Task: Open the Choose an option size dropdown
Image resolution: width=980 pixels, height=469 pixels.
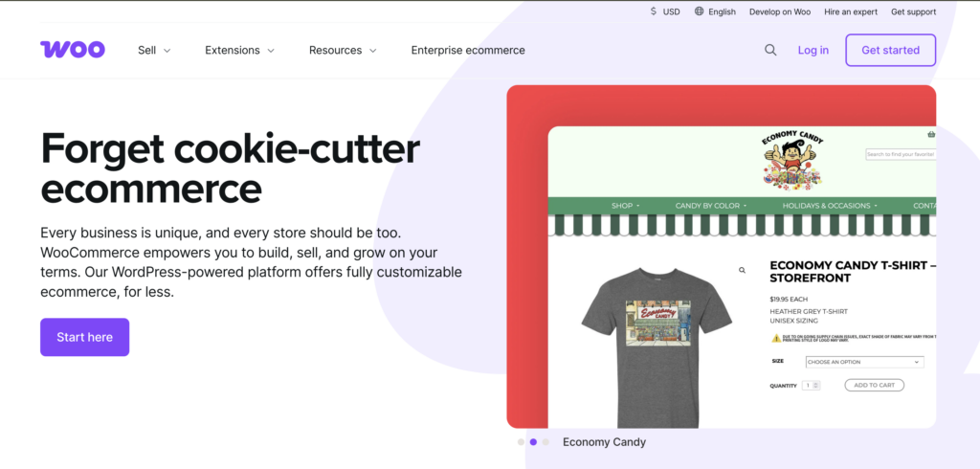Action: click(864, 362)
